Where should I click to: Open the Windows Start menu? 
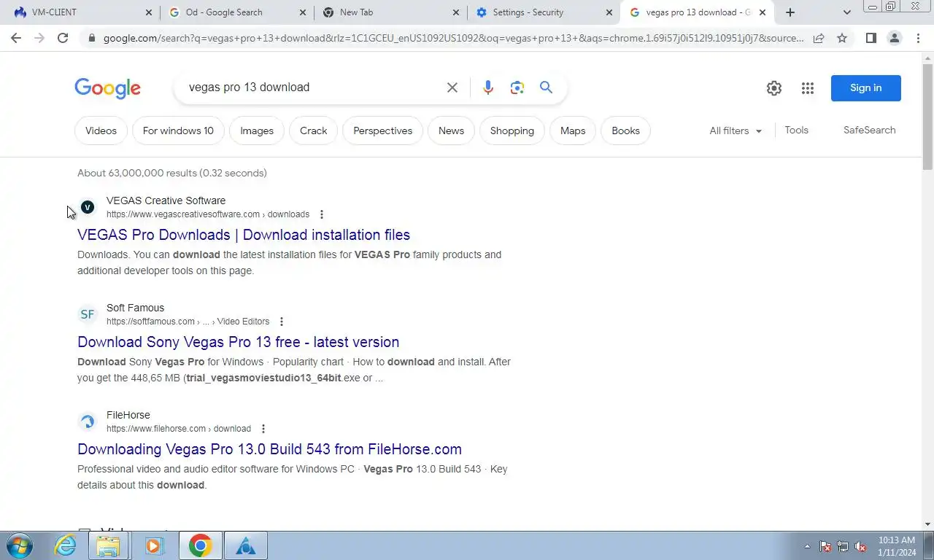tap(20, 545)
